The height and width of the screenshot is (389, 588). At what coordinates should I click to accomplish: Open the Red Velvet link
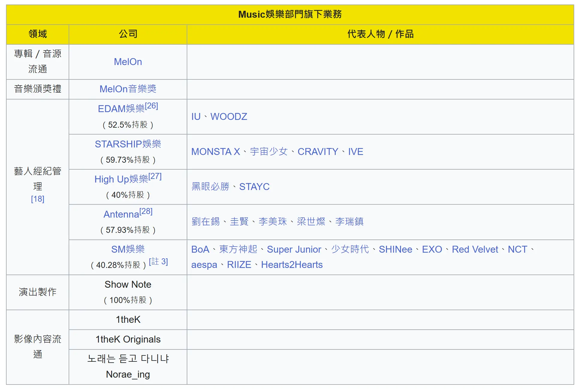click(x=475, y=249)
